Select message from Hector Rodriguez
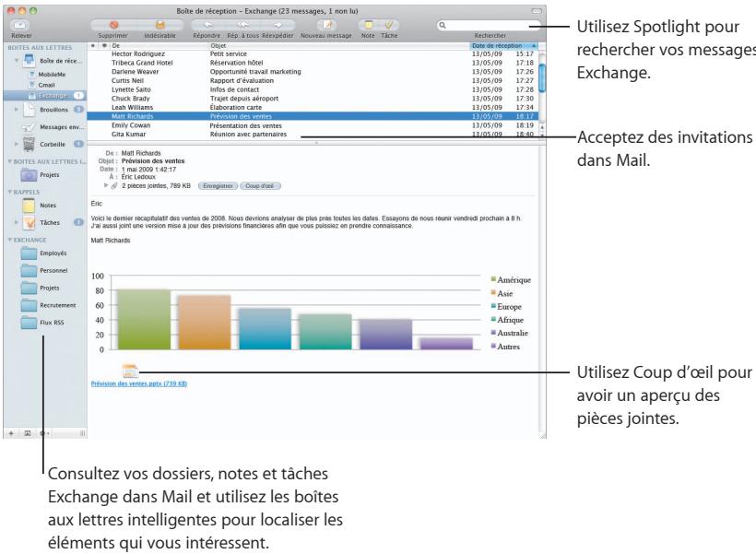This screenshot has width=756, height=554. pos(313,54)
